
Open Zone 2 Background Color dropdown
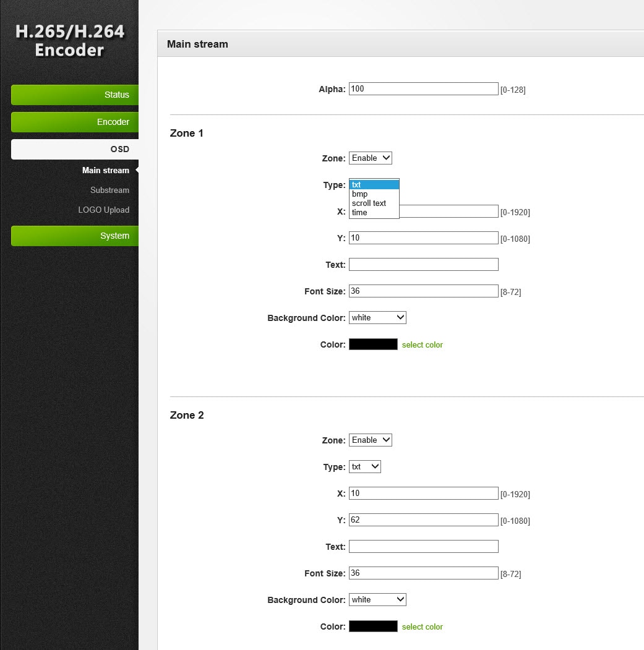377,599
